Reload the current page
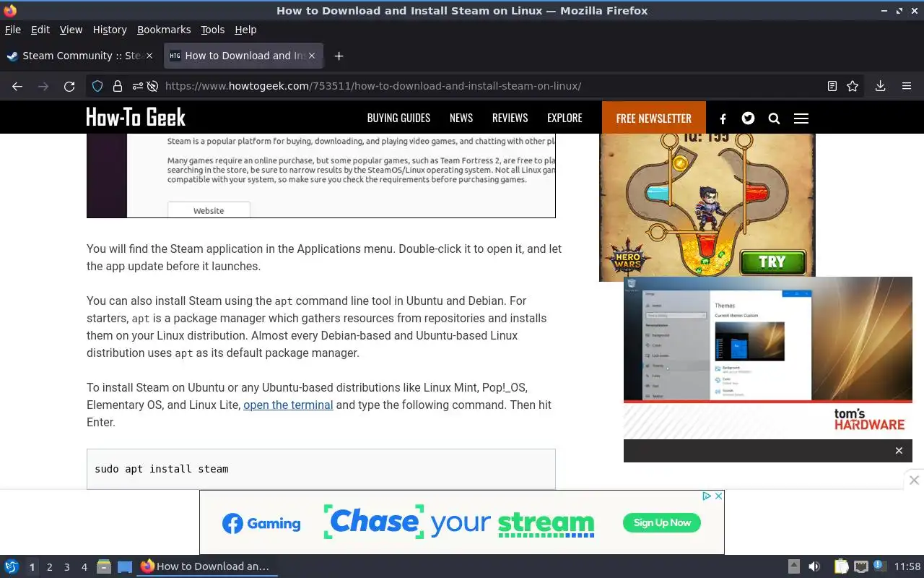 (x=69, y=86)
